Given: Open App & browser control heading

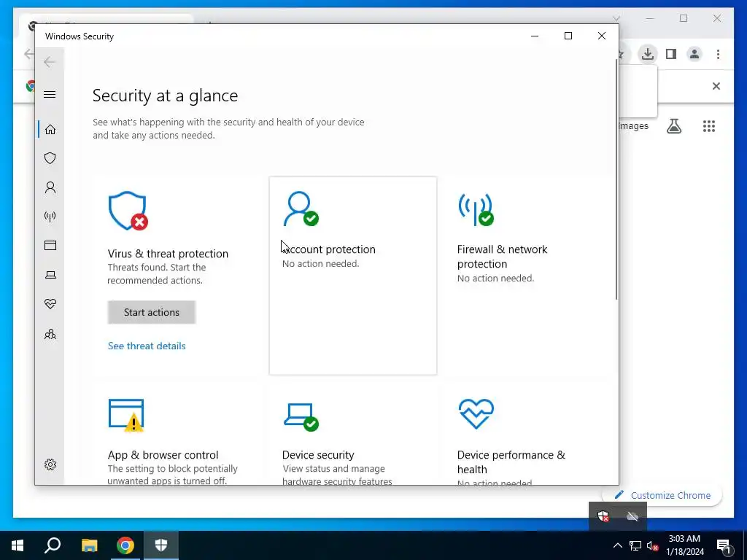Looking at the screenshot, I should point(163,455).
